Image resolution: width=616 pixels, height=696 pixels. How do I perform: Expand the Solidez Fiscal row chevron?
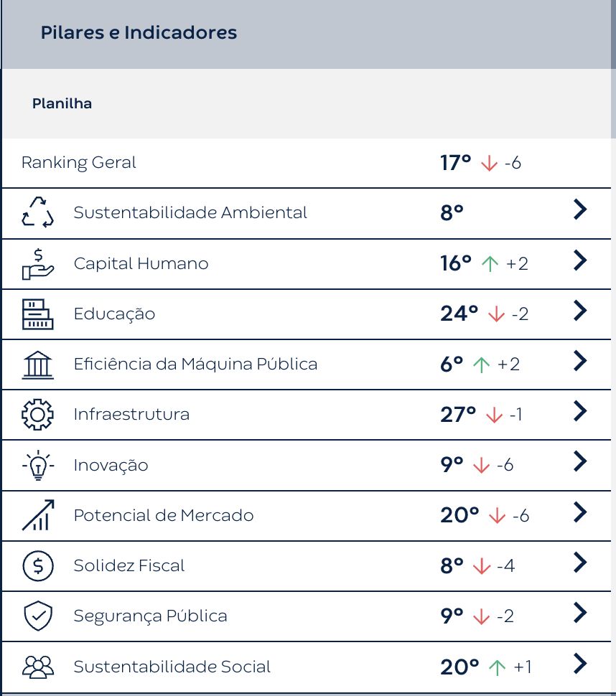pyautogui.click(x=580, y=563)
